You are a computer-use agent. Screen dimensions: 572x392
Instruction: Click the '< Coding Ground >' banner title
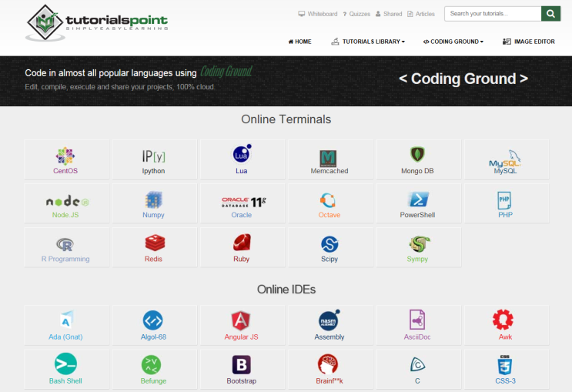(463, 79)
